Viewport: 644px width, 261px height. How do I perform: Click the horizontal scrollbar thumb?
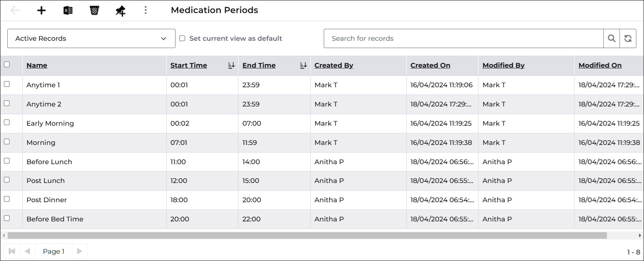[x=307, y=235]
